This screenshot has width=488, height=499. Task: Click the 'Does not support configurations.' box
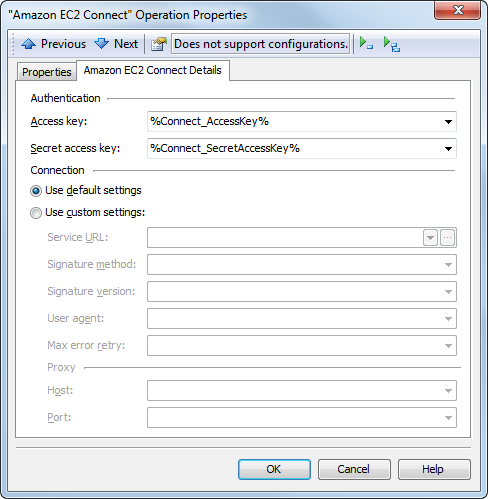(260, 44)
